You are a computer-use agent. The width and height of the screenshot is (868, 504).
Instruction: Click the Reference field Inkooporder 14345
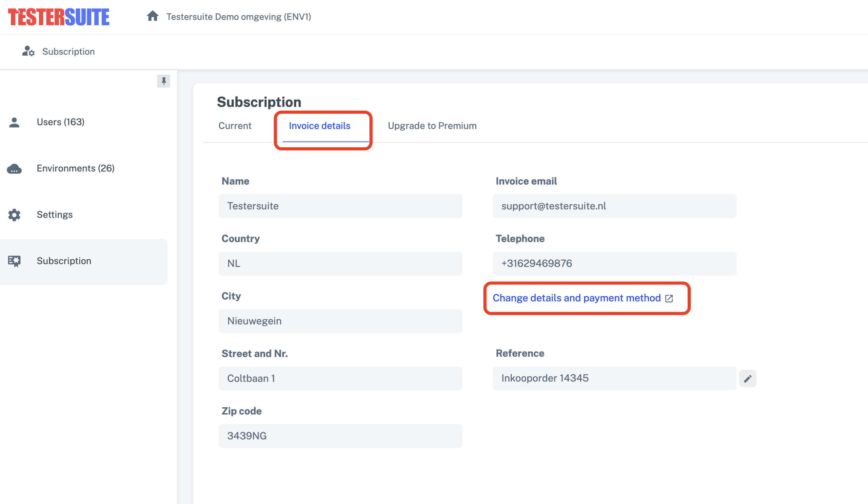(614, 378)
